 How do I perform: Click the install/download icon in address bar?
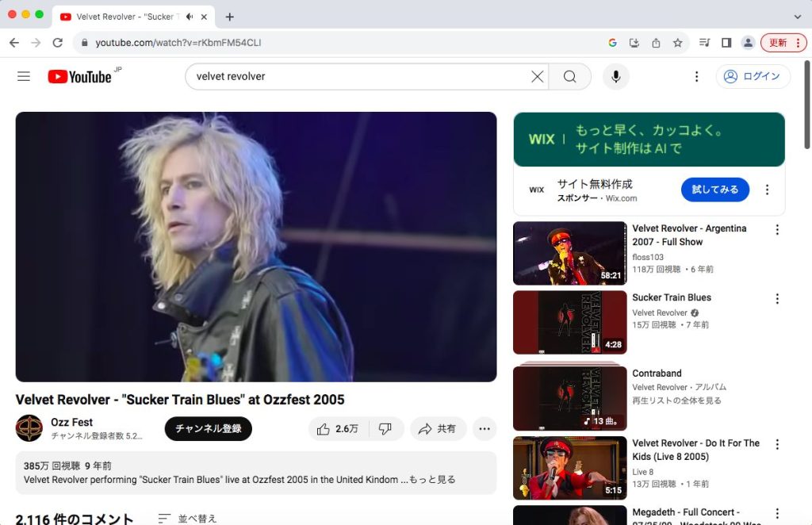point(634,43)
